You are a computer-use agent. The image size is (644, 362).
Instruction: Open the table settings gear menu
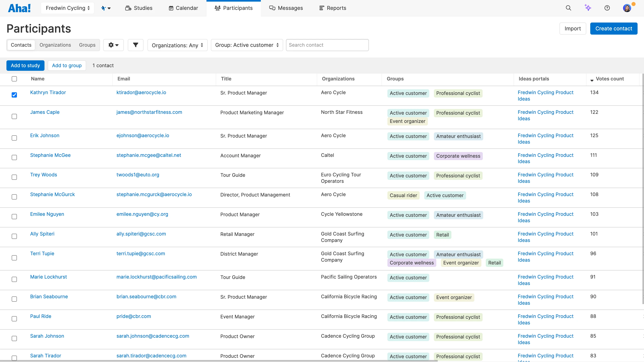[x=114, y=45]
